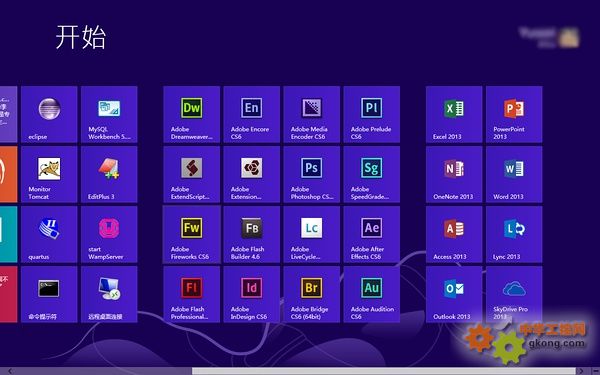Launch Adobe Fireworks CS6
600x375 pixels.
click(x=191, y=234)
